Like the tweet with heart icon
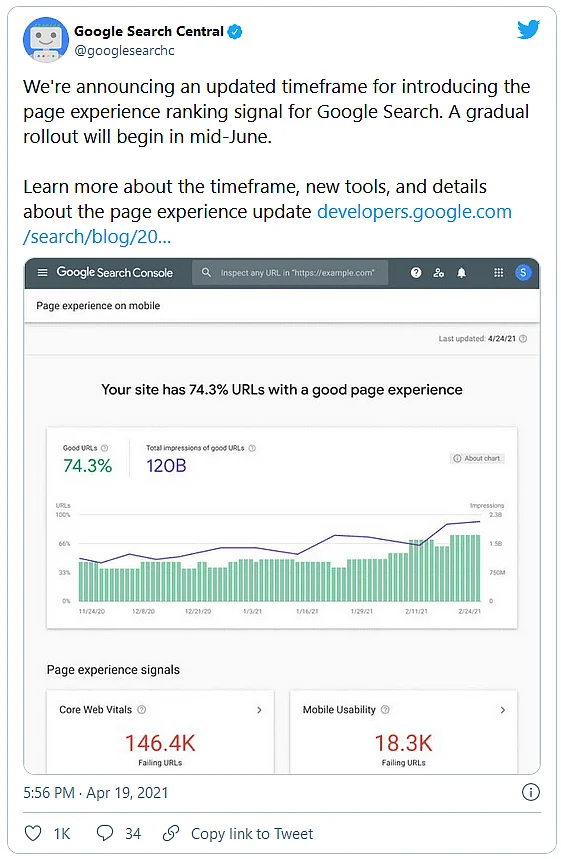 point(33,833)
